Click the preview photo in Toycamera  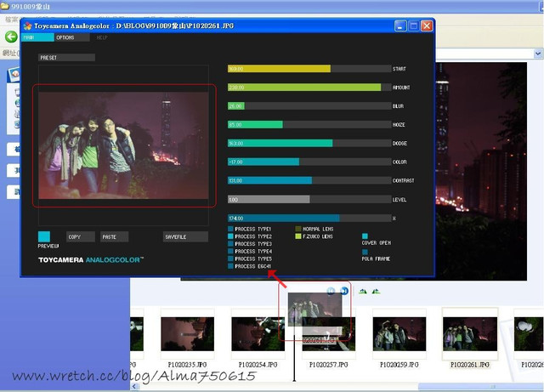(x=123, y=145)
